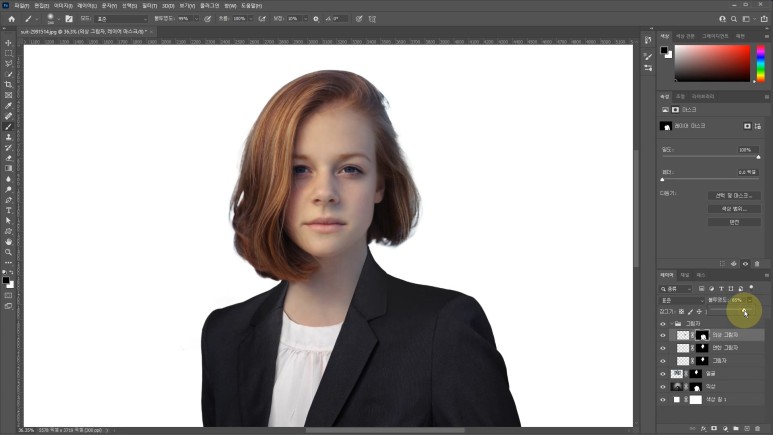This screenshot has width=773, height=435.
Task: Open the 이미지 menu
Action: click(63, 5)
